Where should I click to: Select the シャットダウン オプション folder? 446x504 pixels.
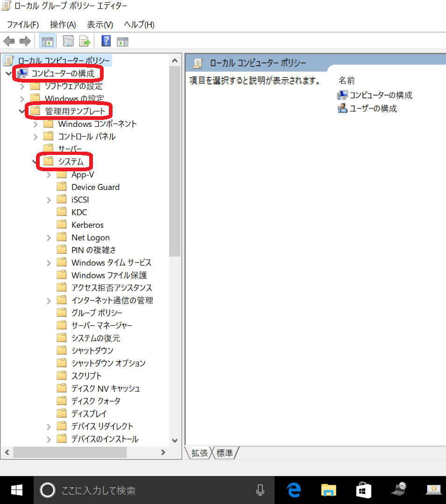tap(108, 363)
